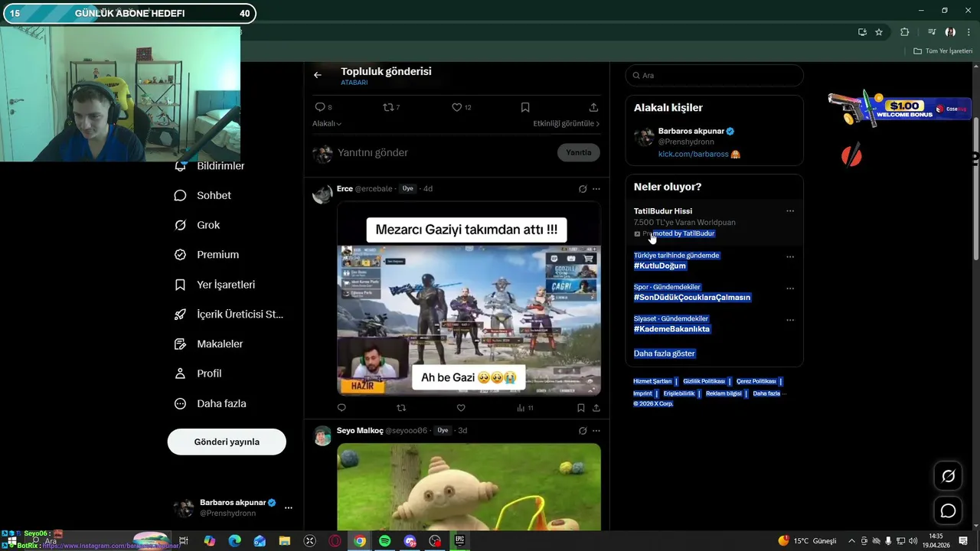Open İçerik Üreticisi St... in the sidebar
The width and height of the screenshot is (980, 551).
pos(229,315)
